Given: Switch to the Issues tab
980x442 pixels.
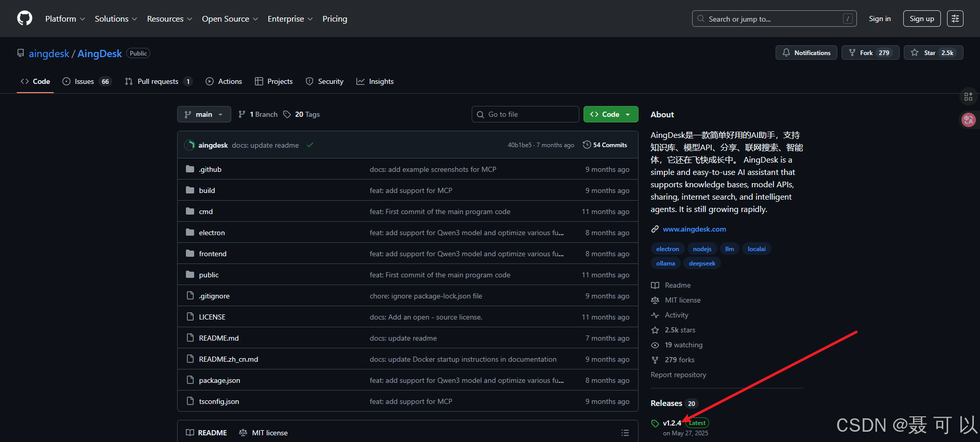Looking at the screenshot, I should tap(86, 81).
